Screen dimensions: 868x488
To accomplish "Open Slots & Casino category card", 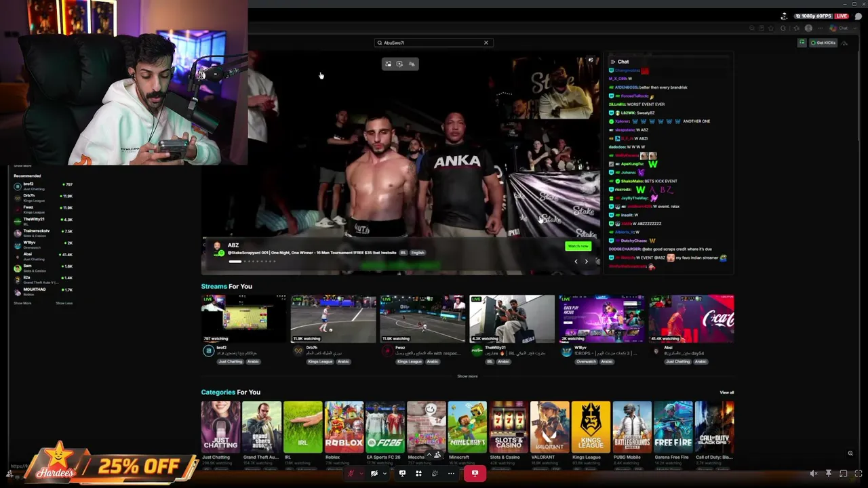I will click(509, 427).
